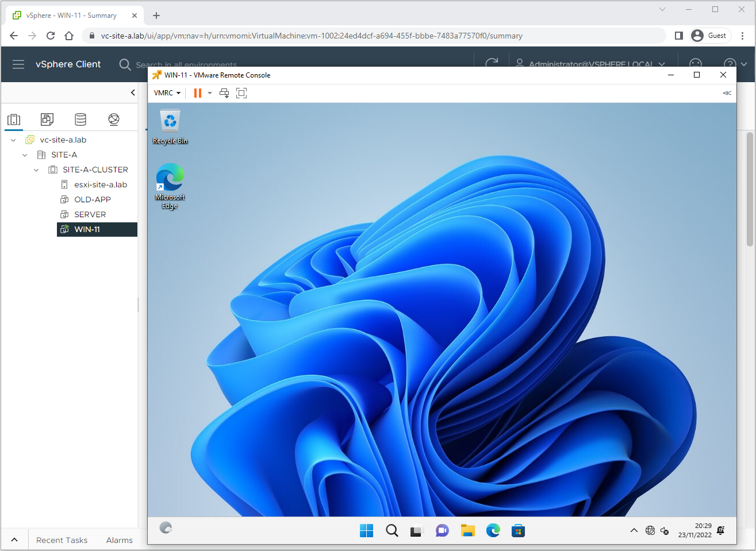Switch to VMs and Templates inventory tab

tap(47, 119)
